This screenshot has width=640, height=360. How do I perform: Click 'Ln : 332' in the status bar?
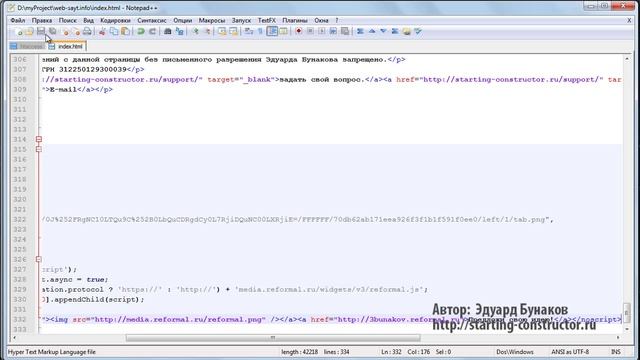pyautogui.click(x=391, y=352)
